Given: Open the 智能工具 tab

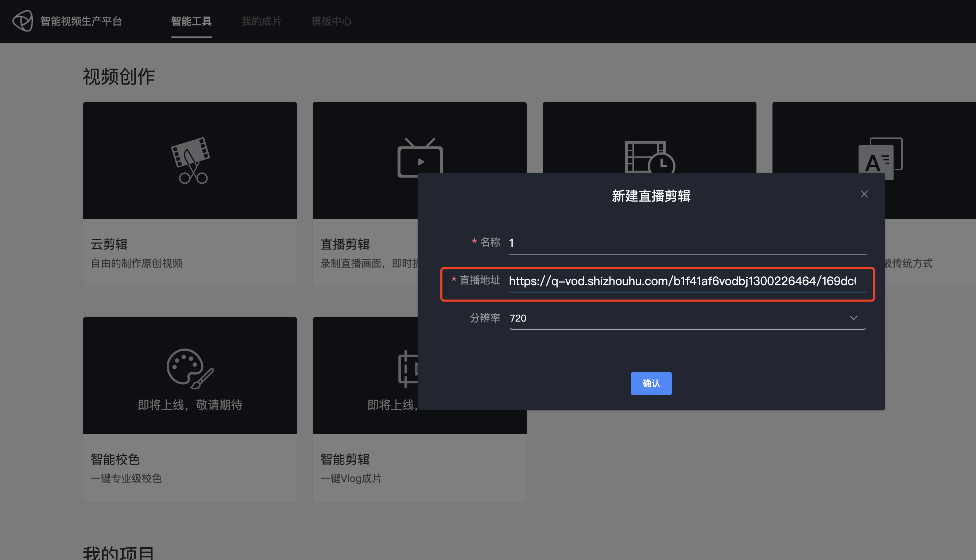Looking at the screenshot, I should 191,21.
